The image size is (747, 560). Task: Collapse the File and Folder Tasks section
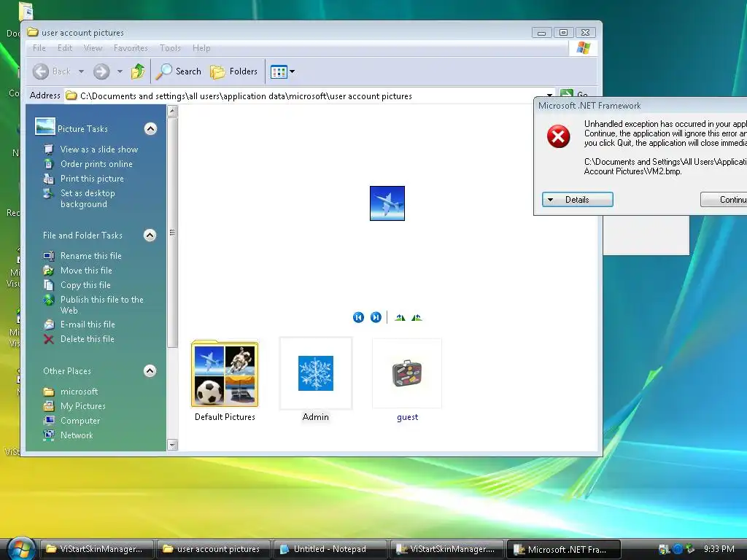click(150, 236)
